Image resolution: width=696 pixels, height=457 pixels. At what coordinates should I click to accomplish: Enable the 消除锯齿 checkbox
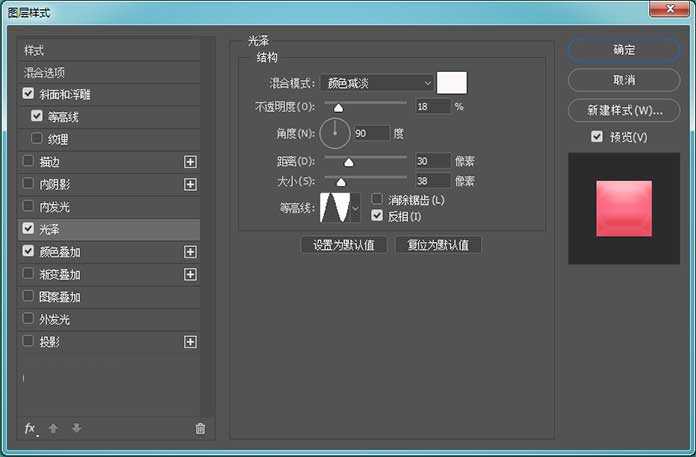coord(377,200)
